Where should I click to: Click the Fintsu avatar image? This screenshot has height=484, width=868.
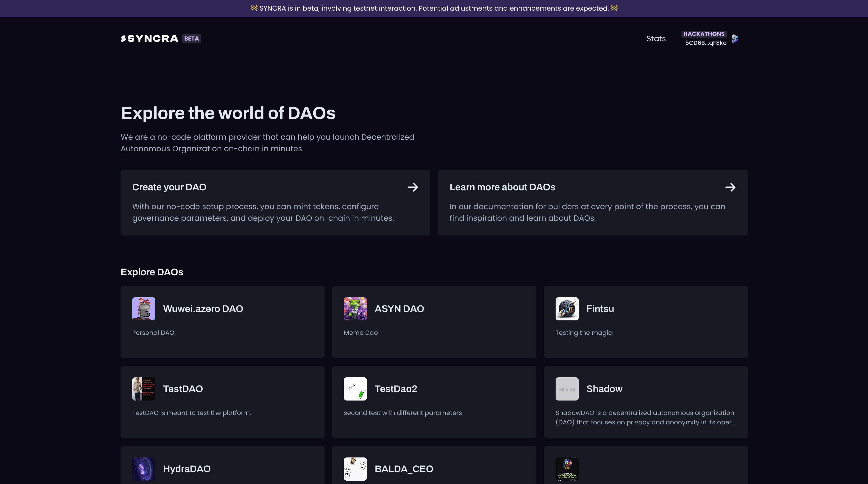pos(567,309)
